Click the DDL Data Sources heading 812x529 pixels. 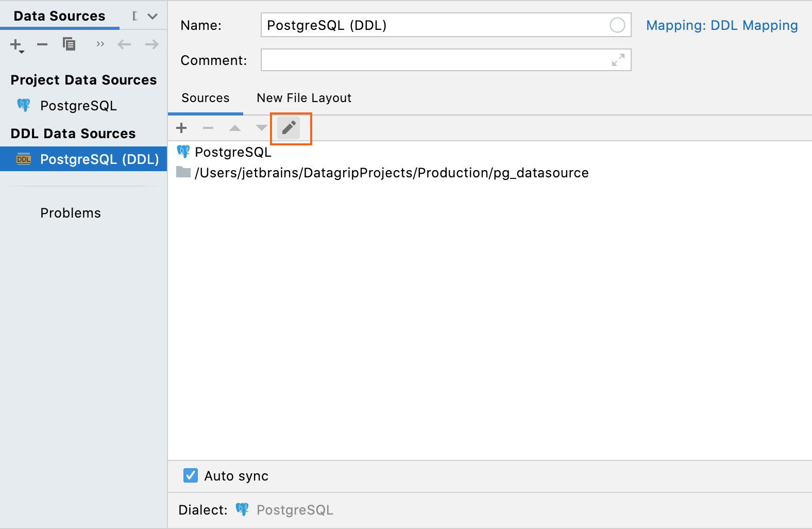pos(73,134)
